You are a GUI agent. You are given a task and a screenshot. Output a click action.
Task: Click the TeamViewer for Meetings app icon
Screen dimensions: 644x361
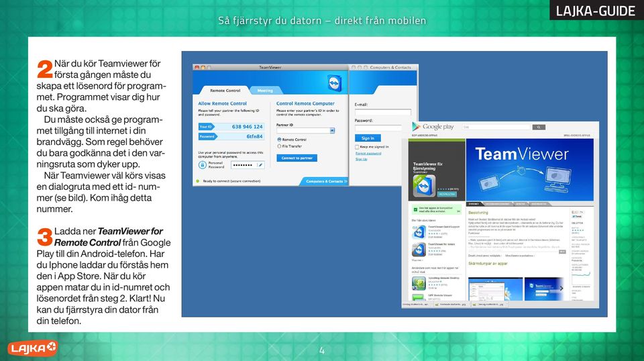coord(419,250)
